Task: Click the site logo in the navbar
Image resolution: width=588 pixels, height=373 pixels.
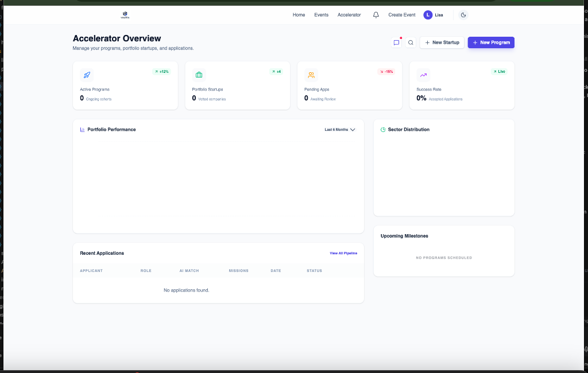Action: click(125, 15)
